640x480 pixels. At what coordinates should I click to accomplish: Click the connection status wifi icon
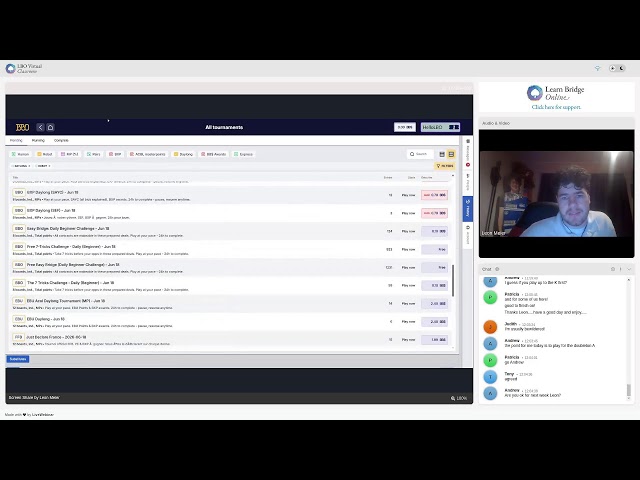pyautogui.click(x=598, y=69)
